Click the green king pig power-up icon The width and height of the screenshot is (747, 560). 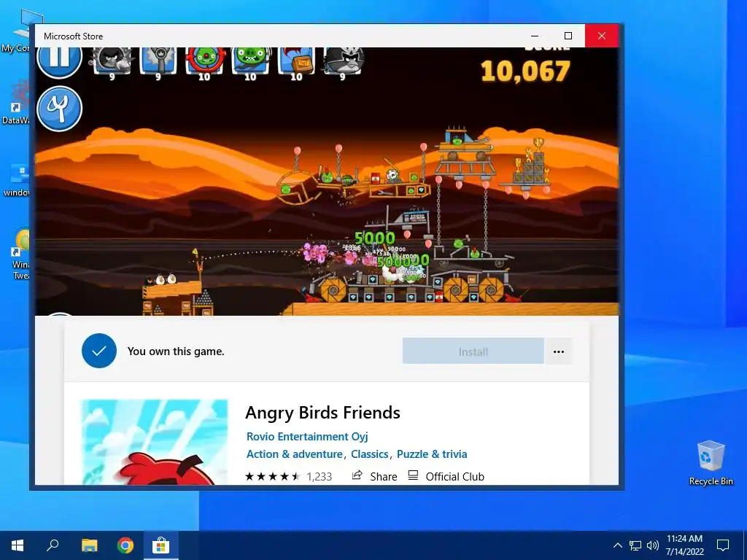pos(251,62)
